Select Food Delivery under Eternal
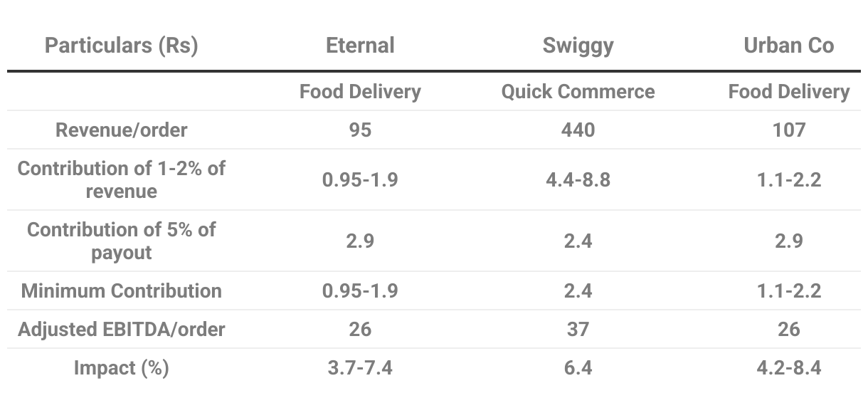868x393 pixels. 360,92
